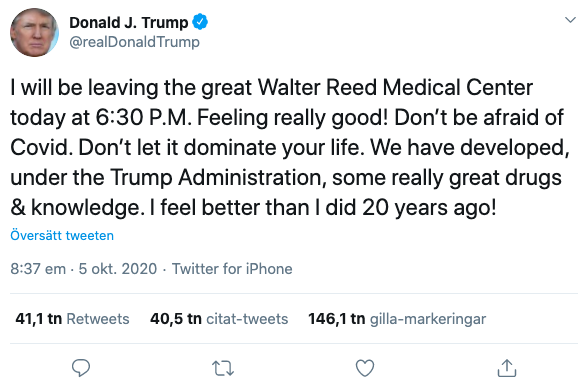Viewport: 588px width, 392px height.
Task: Click the blue verified badge
Action: pos(200,22)
